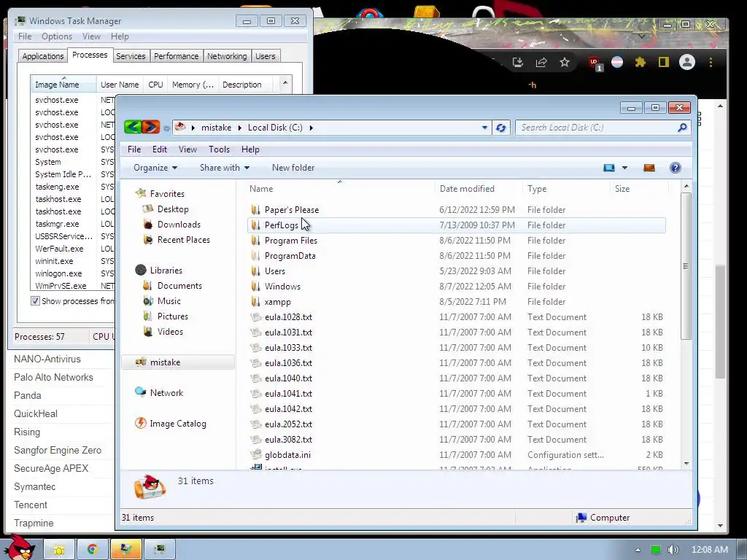Open recent pages dropdown beside nav arrows
The width and height of the screenshot is (747, 560).
(166, 128)
